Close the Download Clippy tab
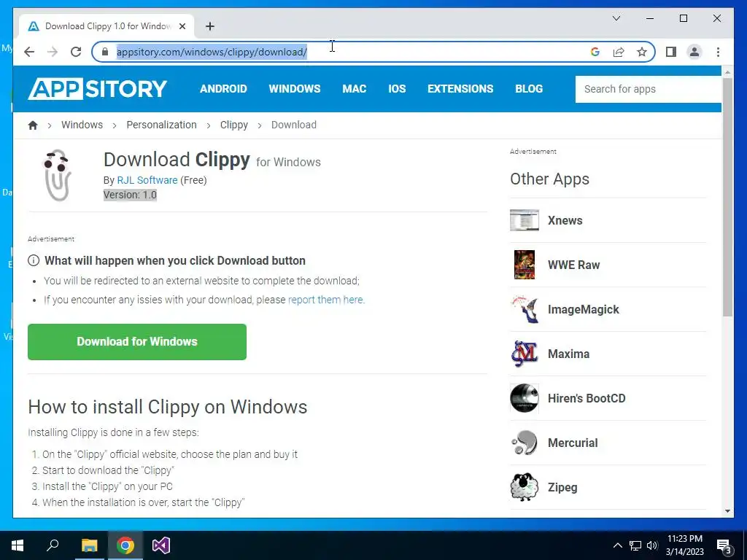The image size is (747, 560). click(182, 26)
